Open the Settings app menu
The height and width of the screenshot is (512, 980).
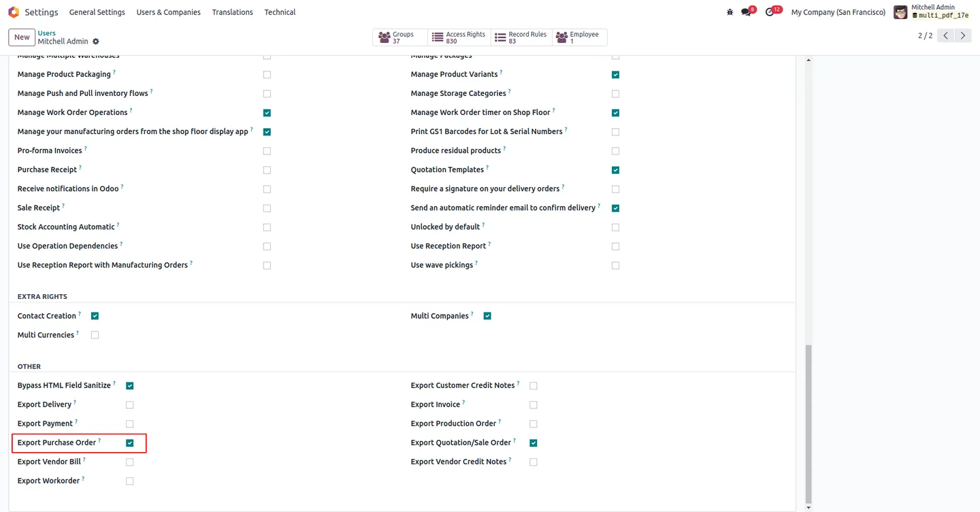coord(42,12)
